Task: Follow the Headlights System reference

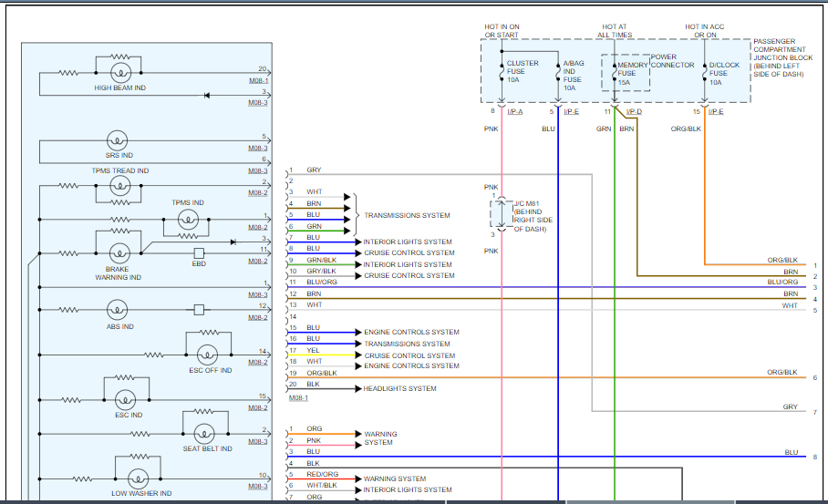Action: click(399, 389)
